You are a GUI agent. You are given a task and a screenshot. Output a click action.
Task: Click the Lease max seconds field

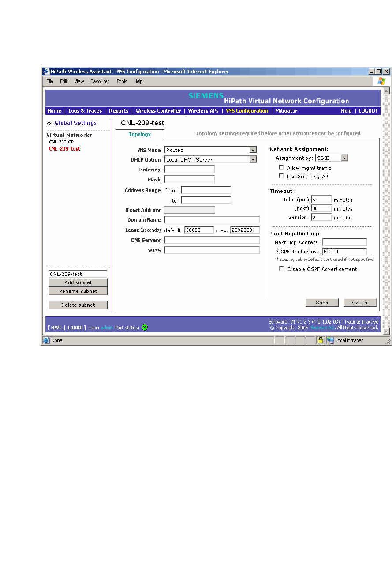click(x=245, y=230)
